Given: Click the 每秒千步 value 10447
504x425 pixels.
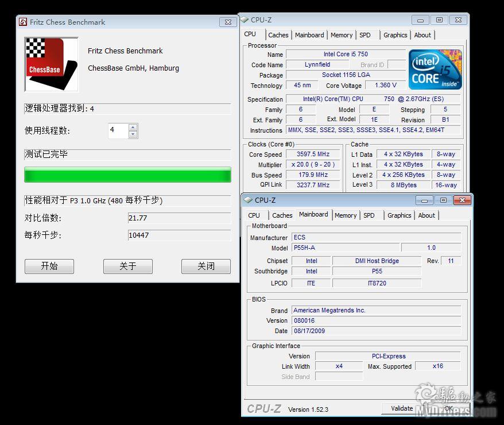Looking at the screenshot, I should [x=179, y=235].
